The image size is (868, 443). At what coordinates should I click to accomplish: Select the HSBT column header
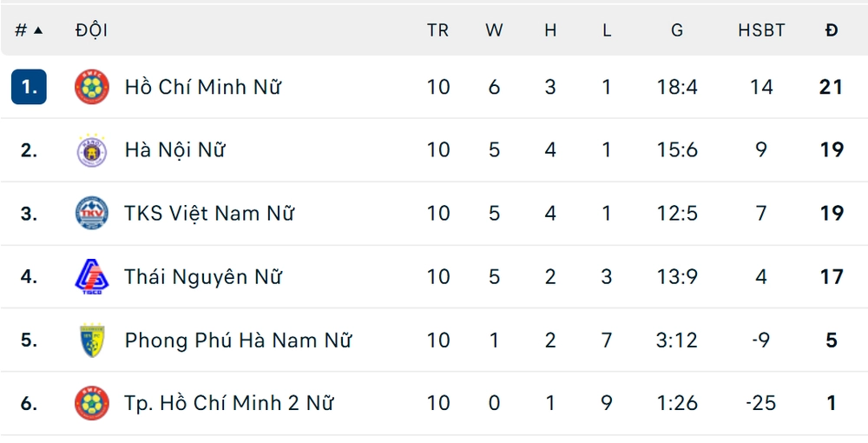pos(761,30)
